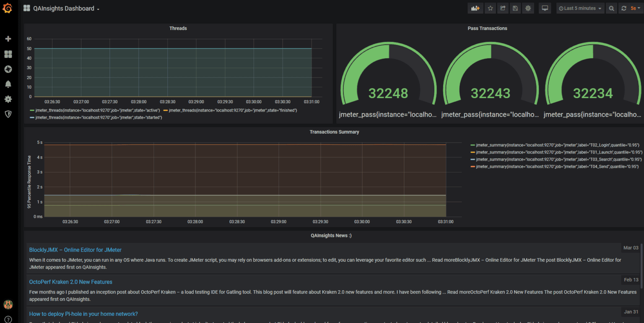Screen dimensions: 644x323
Task: Open the Create plus menu in sidebar
Action: [x=8, y=39]
